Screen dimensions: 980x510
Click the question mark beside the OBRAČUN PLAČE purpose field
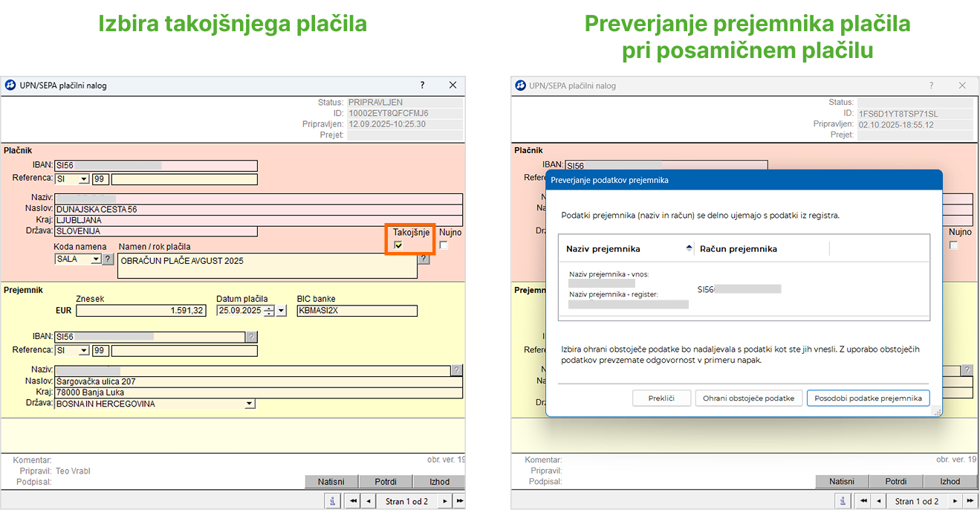[424, 259]
